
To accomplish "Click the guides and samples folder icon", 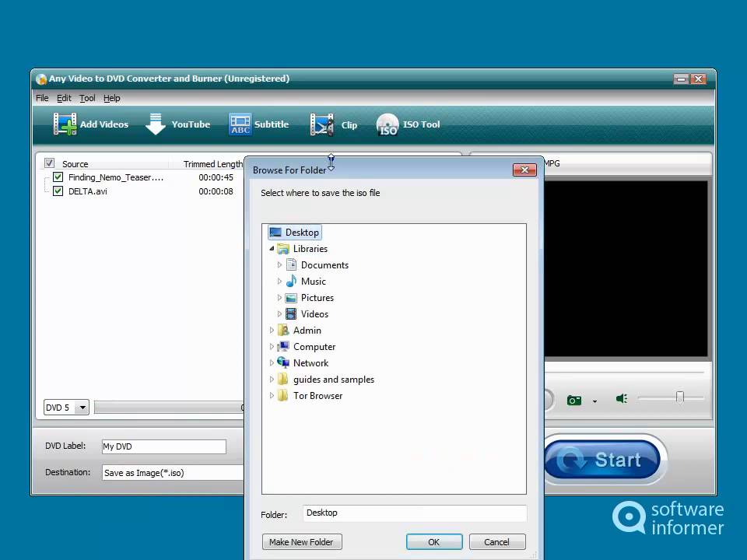I will [283, 379].
